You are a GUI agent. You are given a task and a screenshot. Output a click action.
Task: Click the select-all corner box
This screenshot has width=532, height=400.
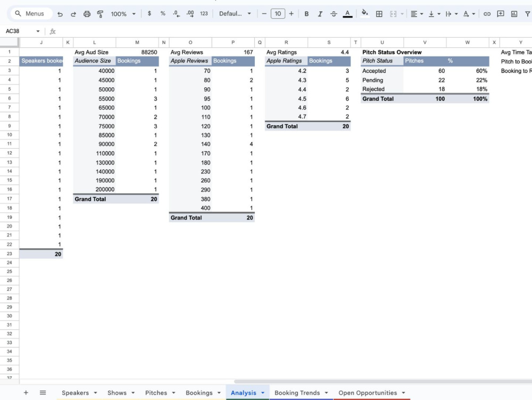[9, 42]
